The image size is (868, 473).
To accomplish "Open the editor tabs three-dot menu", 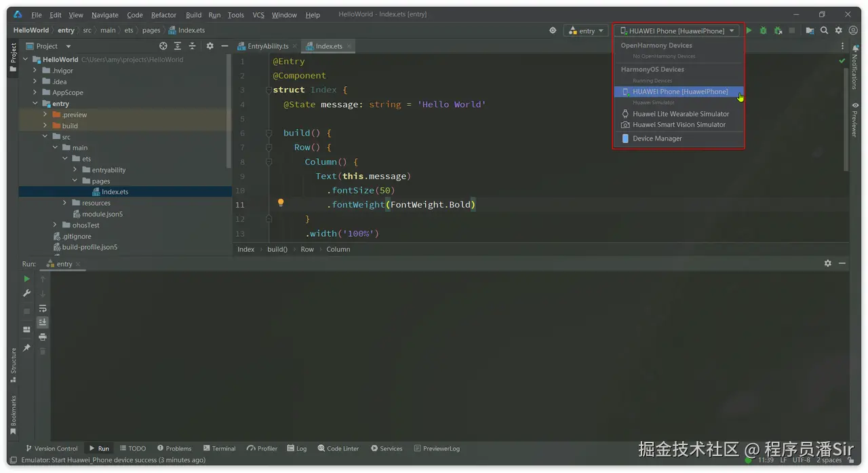I will pos(843,46).
